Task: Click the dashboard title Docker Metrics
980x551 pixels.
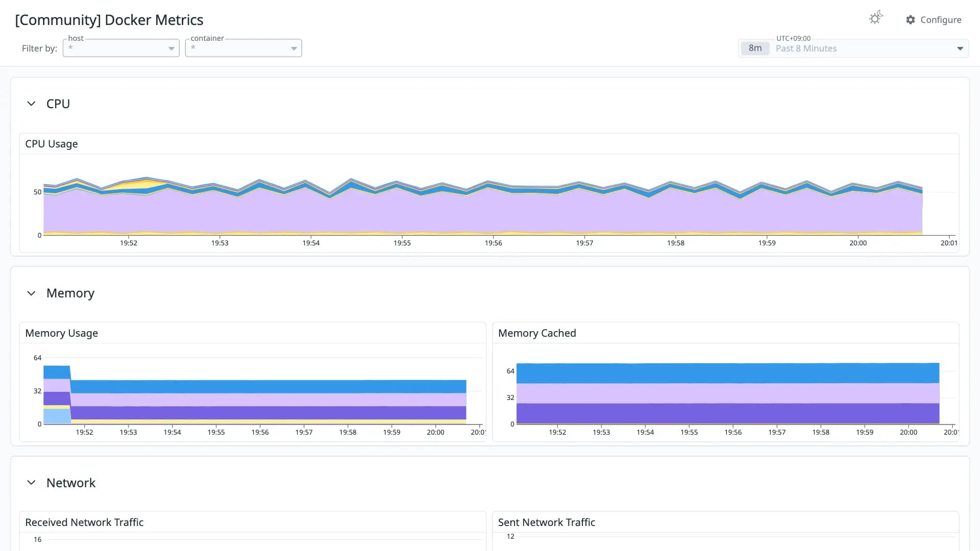Action: (x=109, y=20)
